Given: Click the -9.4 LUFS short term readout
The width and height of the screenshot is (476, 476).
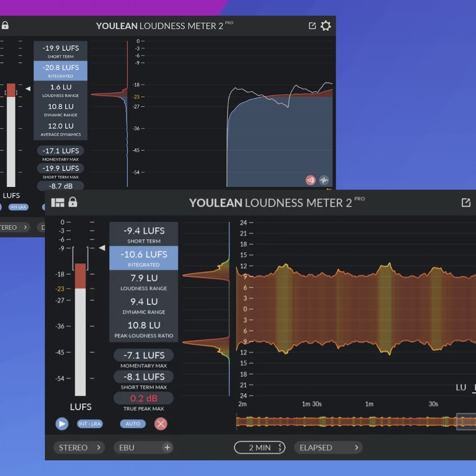Looking at the screenshot, I should [x=144, y=234].
